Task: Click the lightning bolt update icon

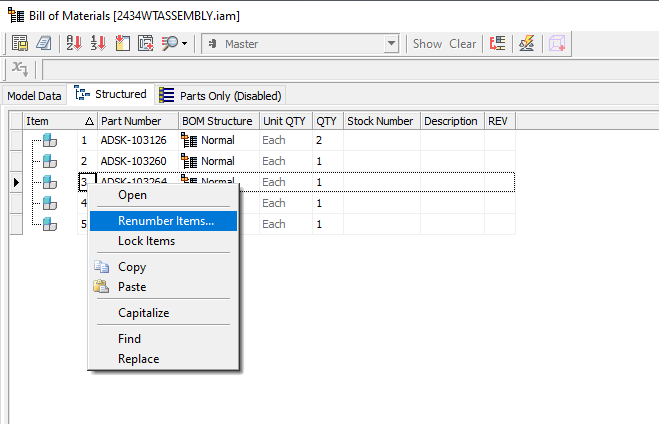Action: (526, 43)
